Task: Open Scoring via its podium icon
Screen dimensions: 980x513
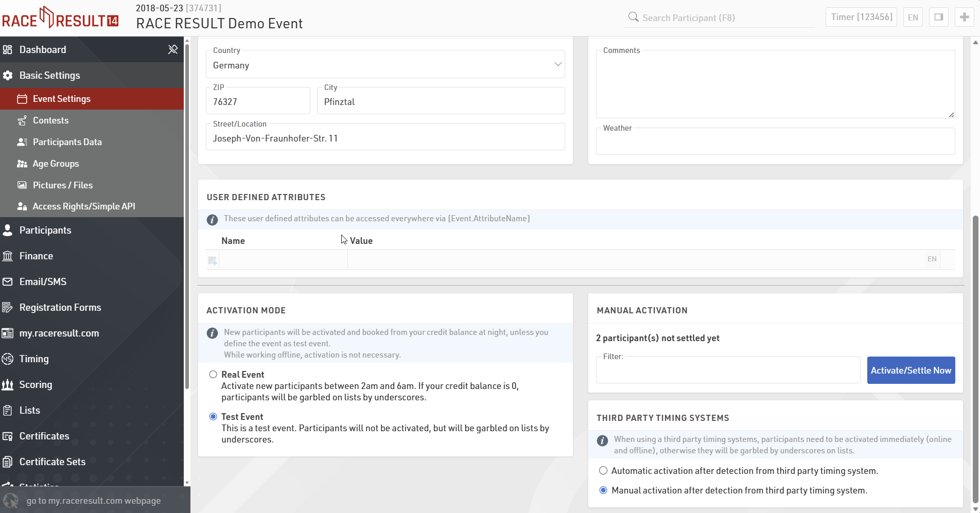Action: click(x=8, y=384)
